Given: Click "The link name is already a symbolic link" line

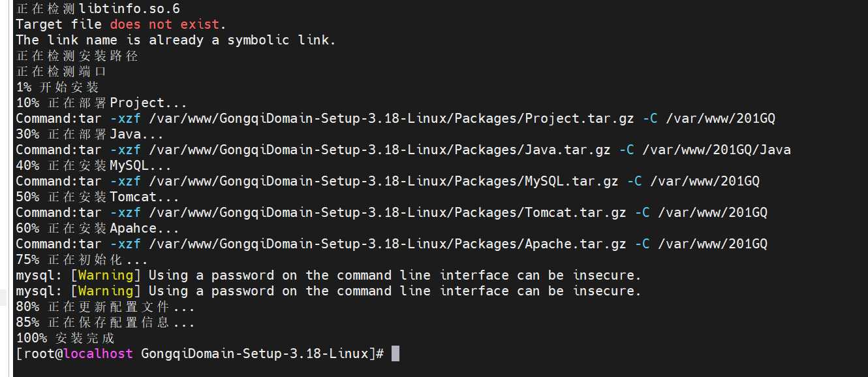Looking at the screenshot, I should pos(176,40).
